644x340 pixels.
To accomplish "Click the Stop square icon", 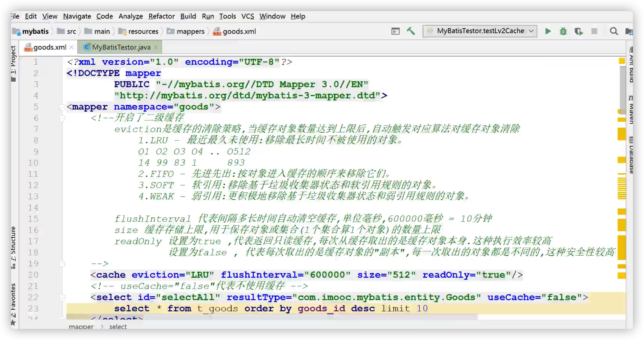I will point(594,31).
